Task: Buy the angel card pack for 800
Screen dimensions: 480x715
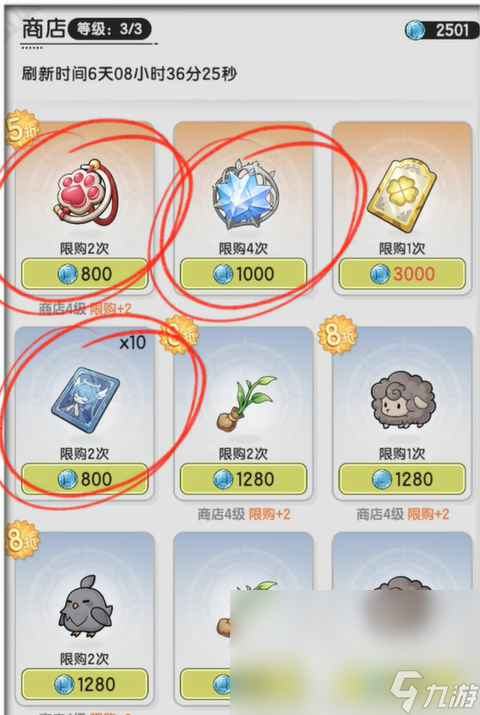Action: [x=85, y=479]
